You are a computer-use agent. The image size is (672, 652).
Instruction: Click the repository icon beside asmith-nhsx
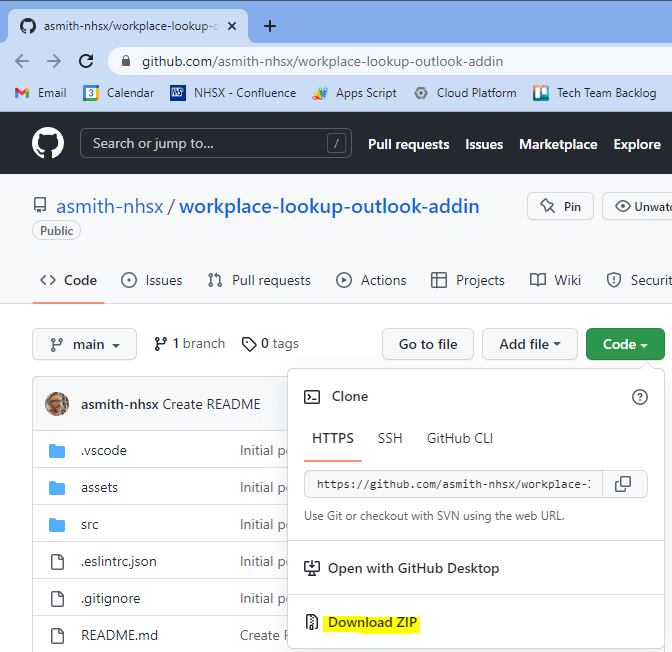[40, 205]
